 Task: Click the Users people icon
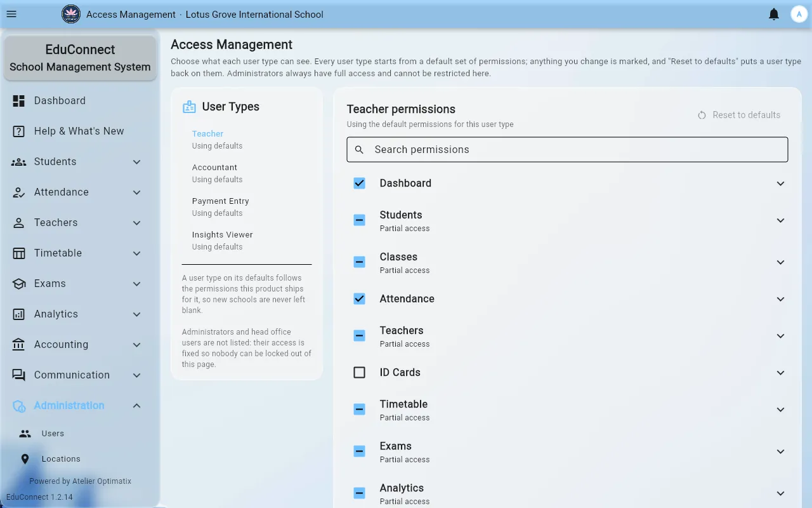pos(25,434)
